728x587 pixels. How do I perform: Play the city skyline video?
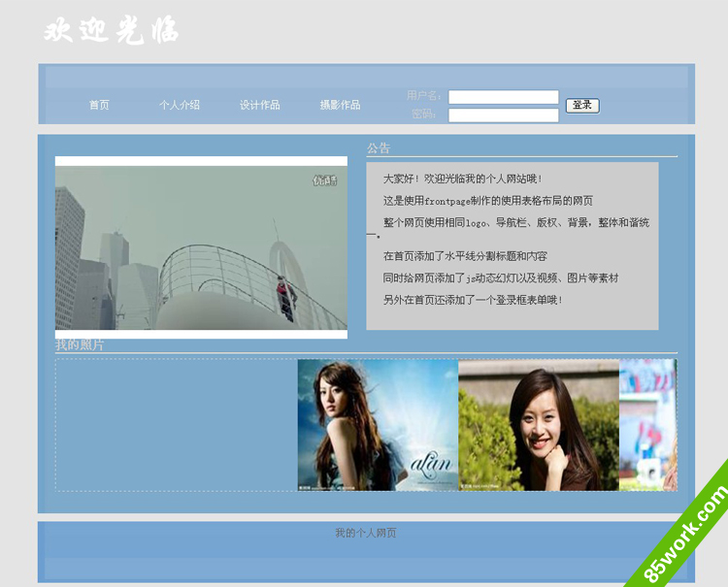click(x=201, y=247)
